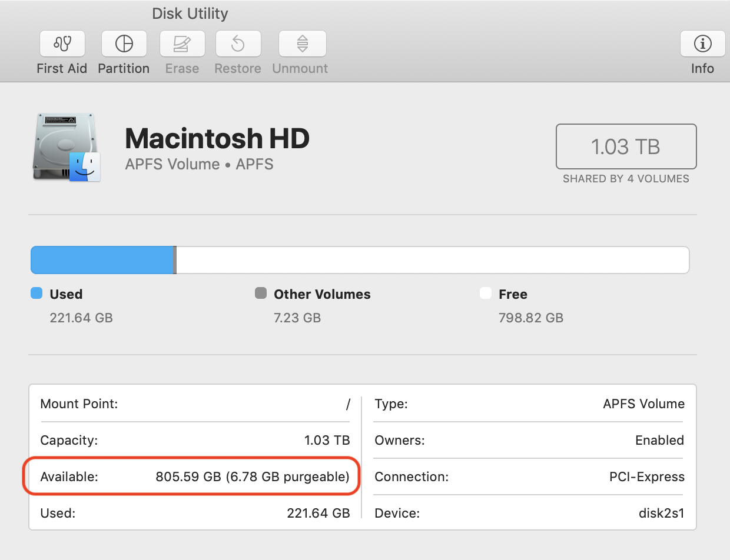
Task: Click SHARED BY 4 VOLUMES label
Action: coord(626,179)
